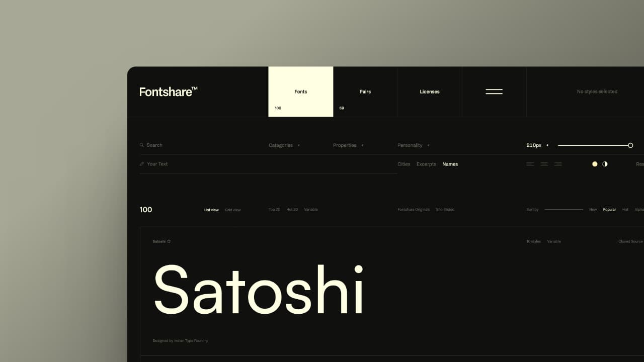The image size is (644, 362).
Task: Switch to the solid light color theme circle
Action: tap(595, 164)
